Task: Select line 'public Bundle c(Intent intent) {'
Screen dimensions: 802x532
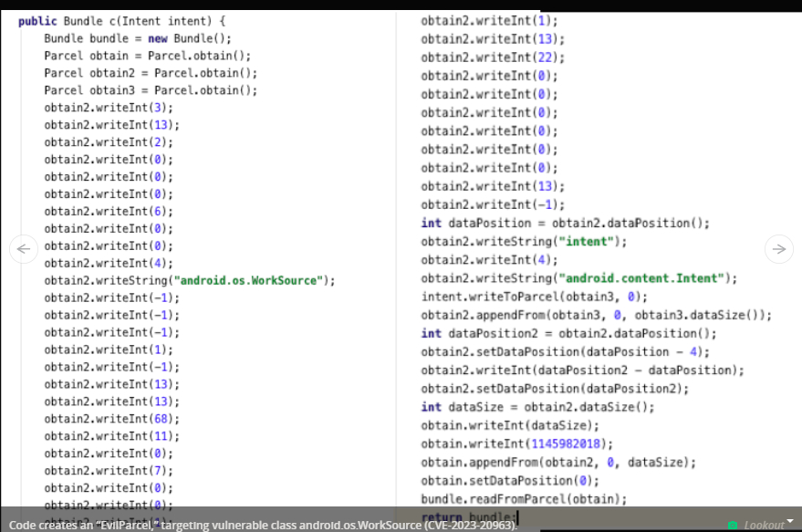Action: point(121,21)
